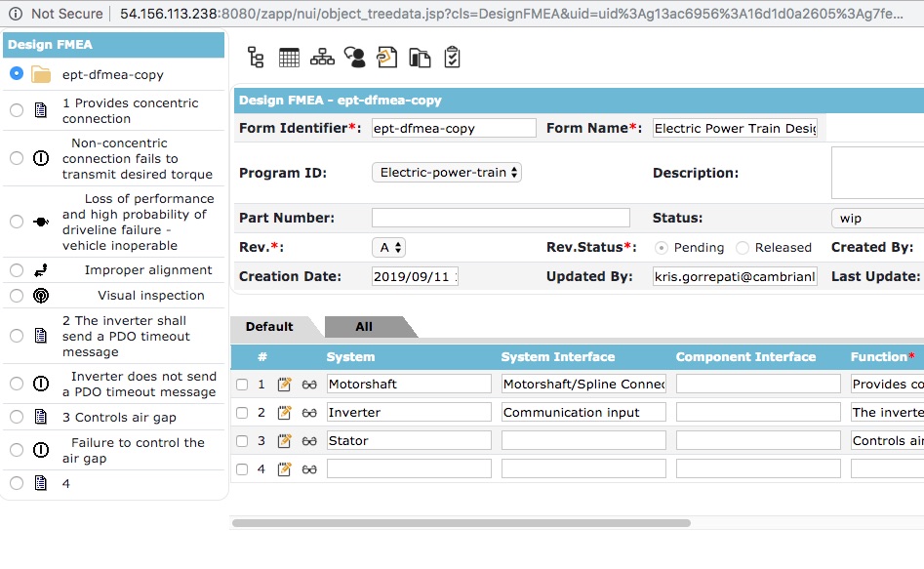Select tree item labeled 4

[x=66, y=483]
